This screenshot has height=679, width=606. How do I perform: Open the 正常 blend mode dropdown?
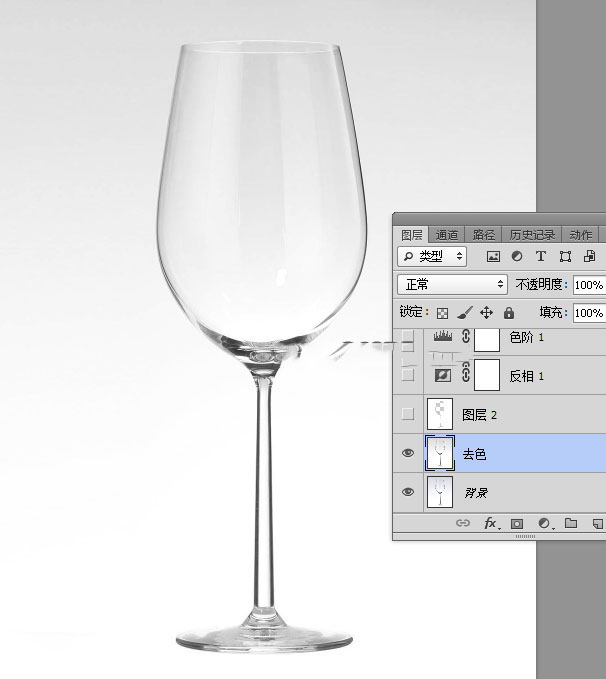click(452, 285)
